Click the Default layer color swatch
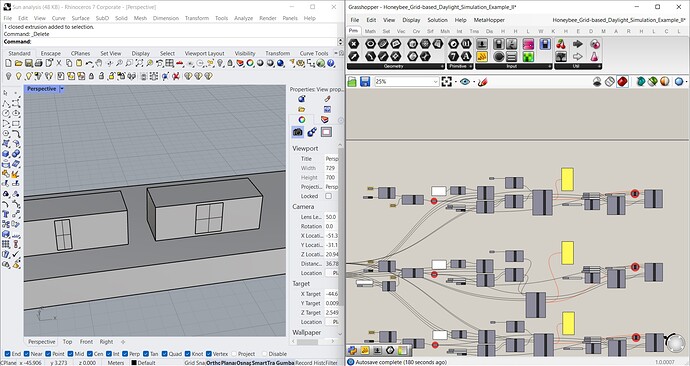The width and height of the screenshot is (690, 366). coord(134,362)
